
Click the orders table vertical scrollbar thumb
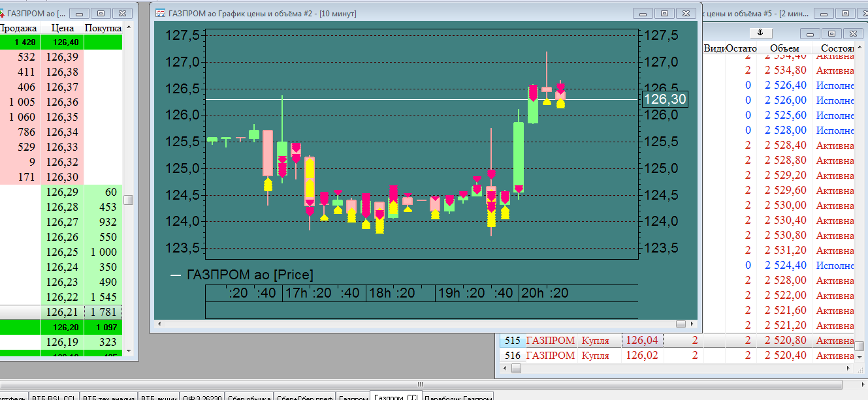pyautogui.click(x=861, y=346)
